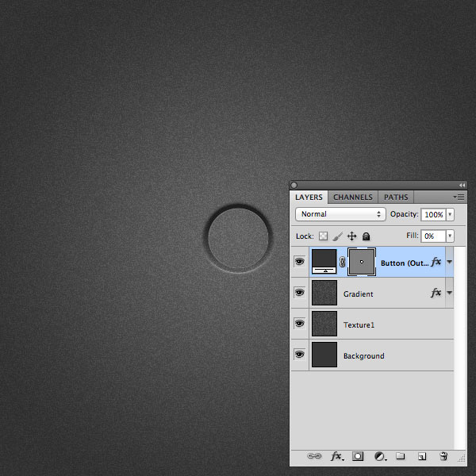Enable the lock image pixels brush icon
The height and width of the screenshot is (476, 476).
click(x=337, y=236)
